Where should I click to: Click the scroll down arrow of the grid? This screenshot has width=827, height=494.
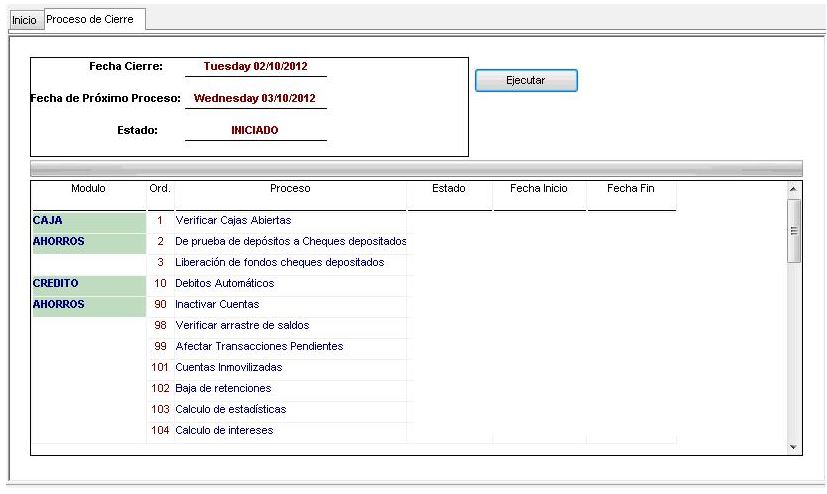[x=794, y=447]
